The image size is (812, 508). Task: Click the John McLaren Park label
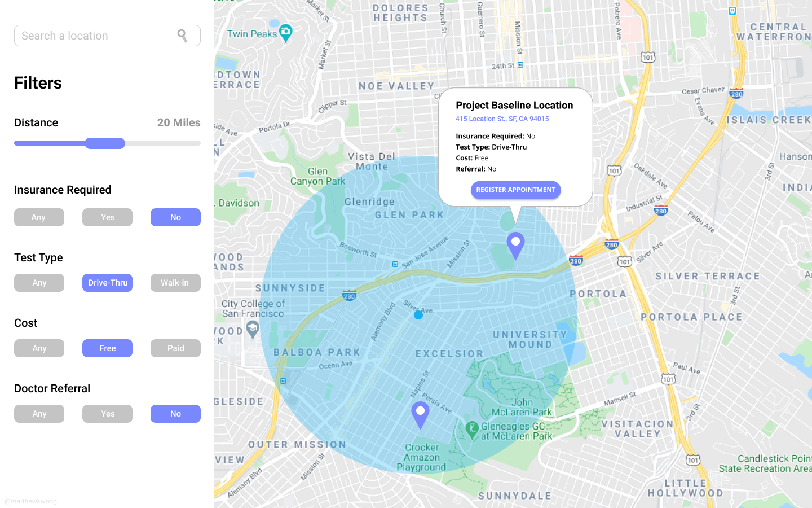tap(522, 407)
